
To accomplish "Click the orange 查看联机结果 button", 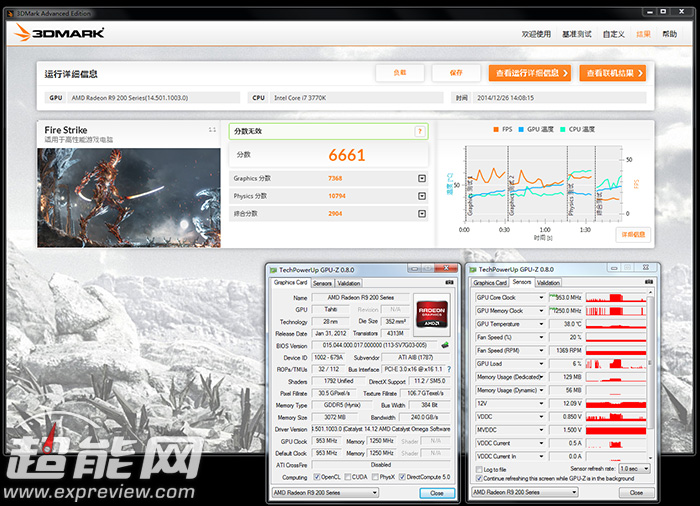I will 612,73.
